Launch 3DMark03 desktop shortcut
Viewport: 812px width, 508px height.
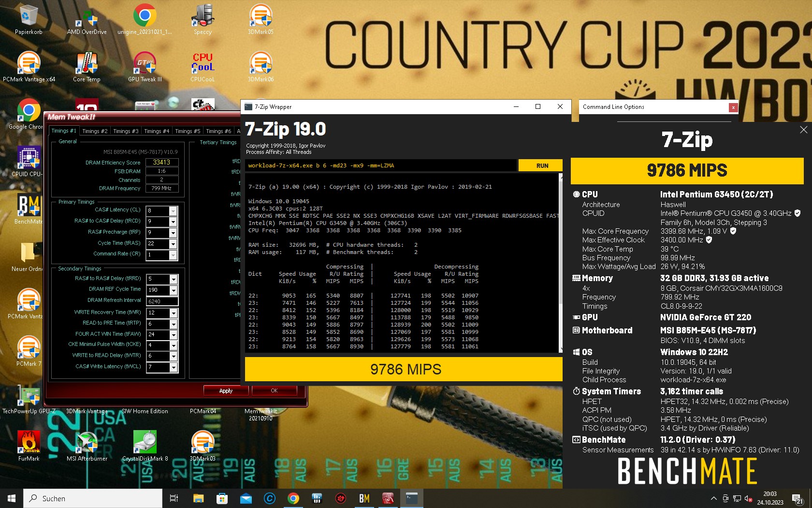(x=203, y=446)
